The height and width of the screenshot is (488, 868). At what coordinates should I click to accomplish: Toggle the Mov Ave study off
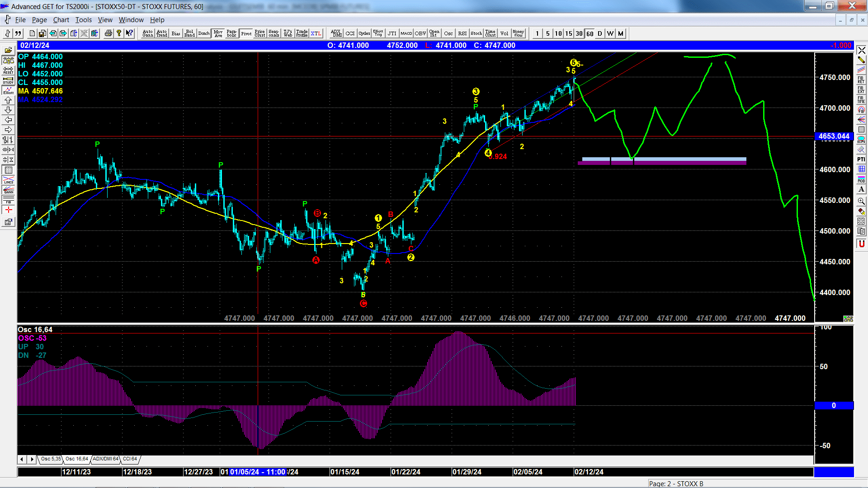click(x=218, y=33)
